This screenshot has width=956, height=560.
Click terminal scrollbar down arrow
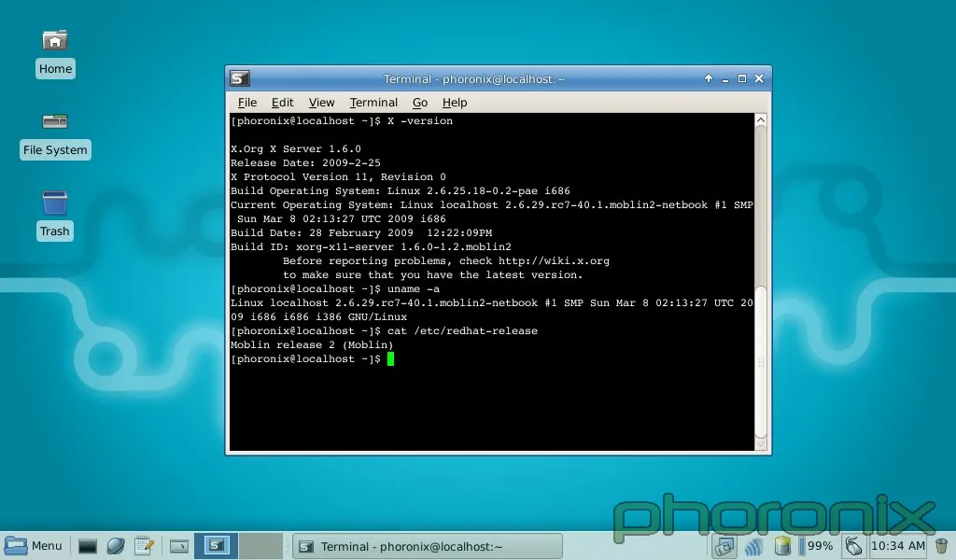point(760,444)
